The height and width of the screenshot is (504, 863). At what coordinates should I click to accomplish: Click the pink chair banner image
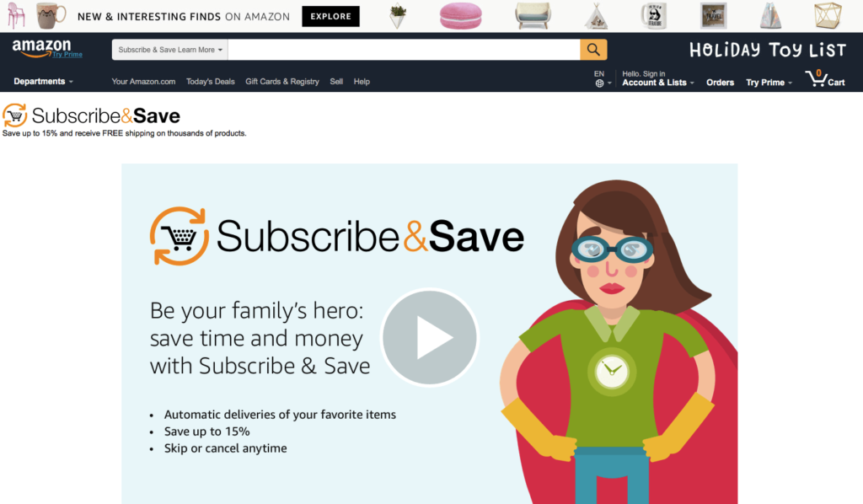point(15,15)
